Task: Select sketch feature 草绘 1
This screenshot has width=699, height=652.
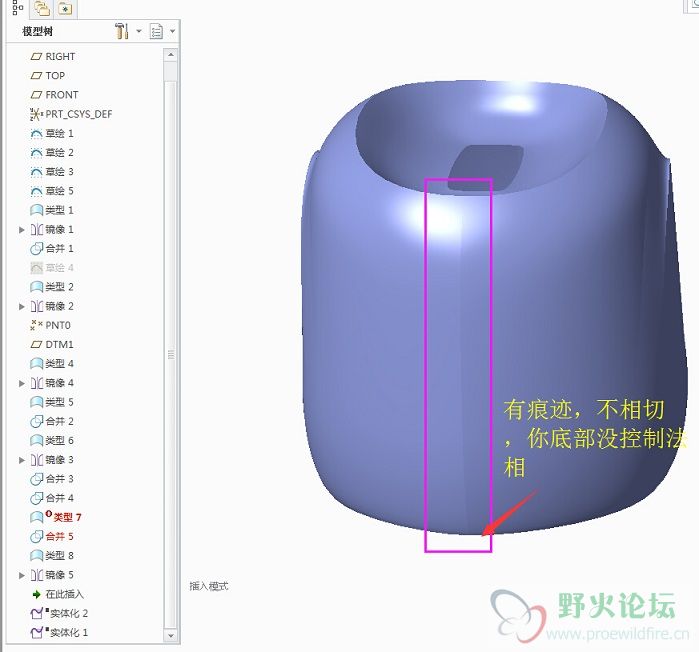Action: tap(52, 133)
